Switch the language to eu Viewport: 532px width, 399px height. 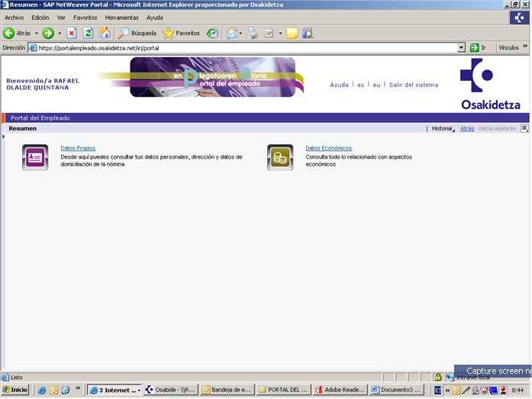(x=376, y=85)
